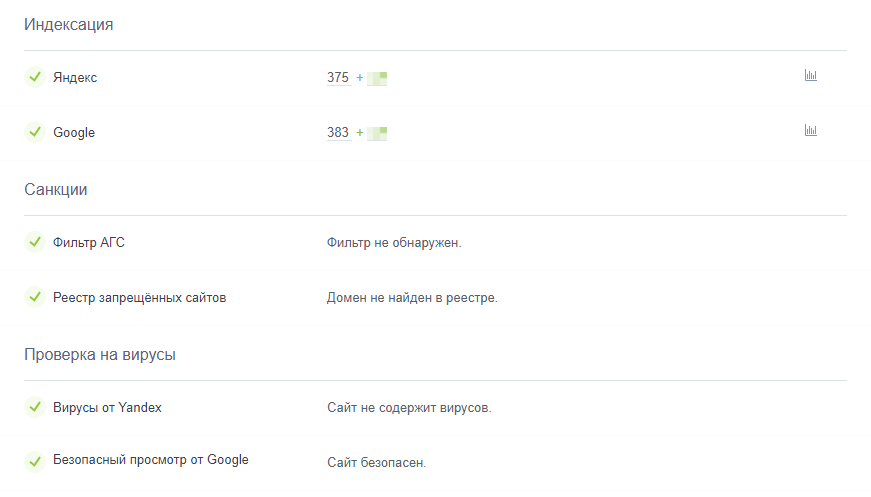Screen dimensions: 871x497
Task: Click the green checkmark beside Google indexing
Action: point(34,132)
